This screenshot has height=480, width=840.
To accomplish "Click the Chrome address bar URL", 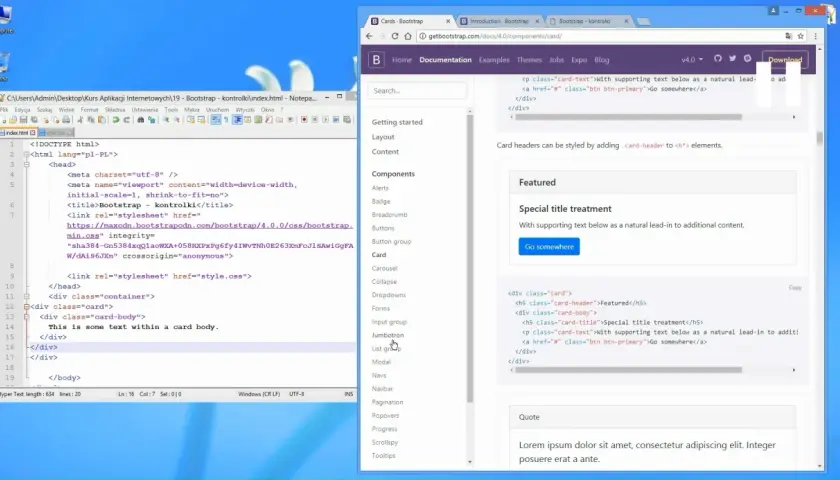I will point(495,36).
